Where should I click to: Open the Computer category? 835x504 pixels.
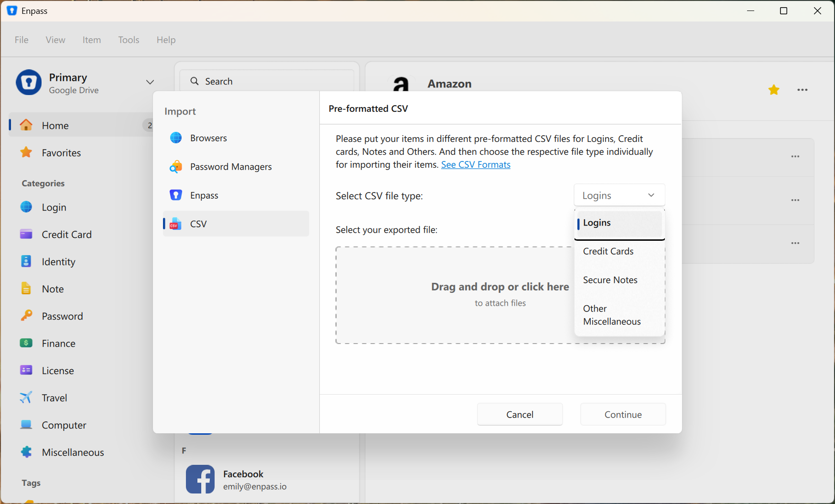[x=81, y=425]
